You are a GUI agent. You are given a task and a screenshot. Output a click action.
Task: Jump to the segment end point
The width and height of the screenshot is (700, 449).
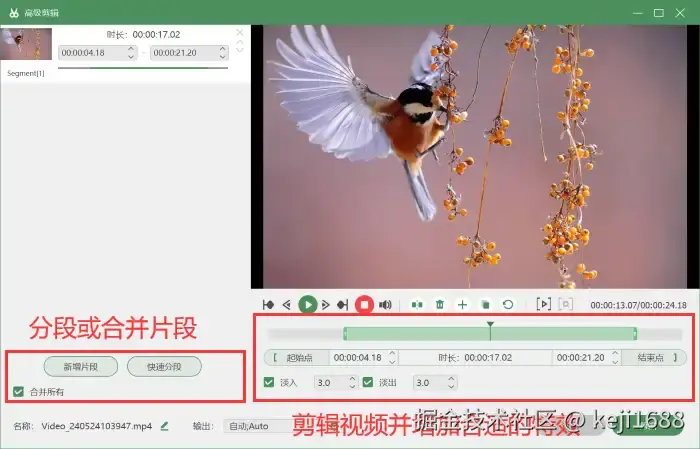pyautogui.click(x=342, y=305)
